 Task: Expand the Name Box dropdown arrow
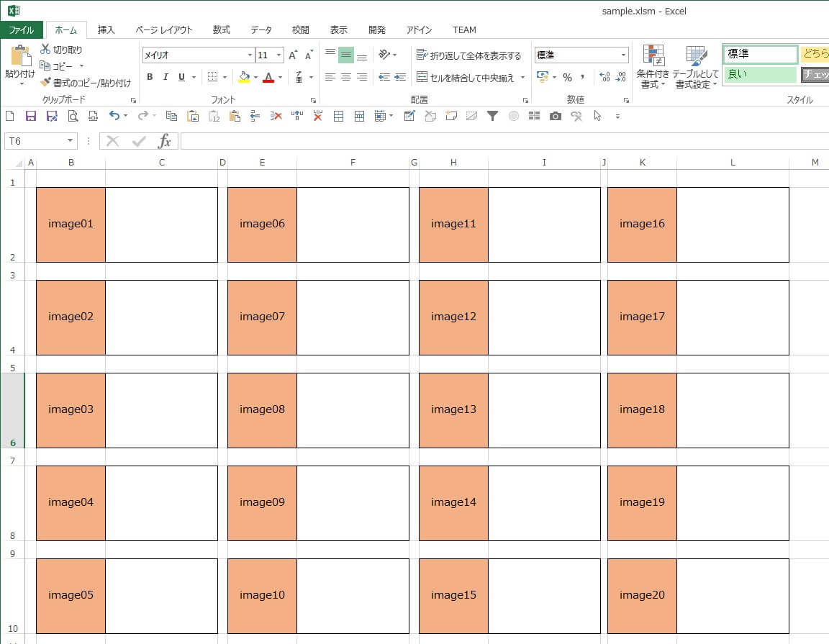point(70,141)
